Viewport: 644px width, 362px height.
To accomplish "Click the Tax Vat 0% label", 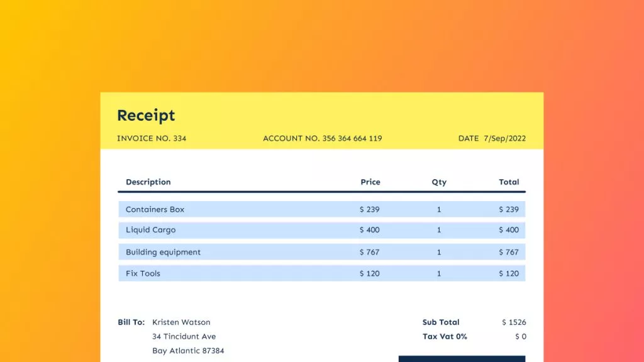I will tap(445, 337).
